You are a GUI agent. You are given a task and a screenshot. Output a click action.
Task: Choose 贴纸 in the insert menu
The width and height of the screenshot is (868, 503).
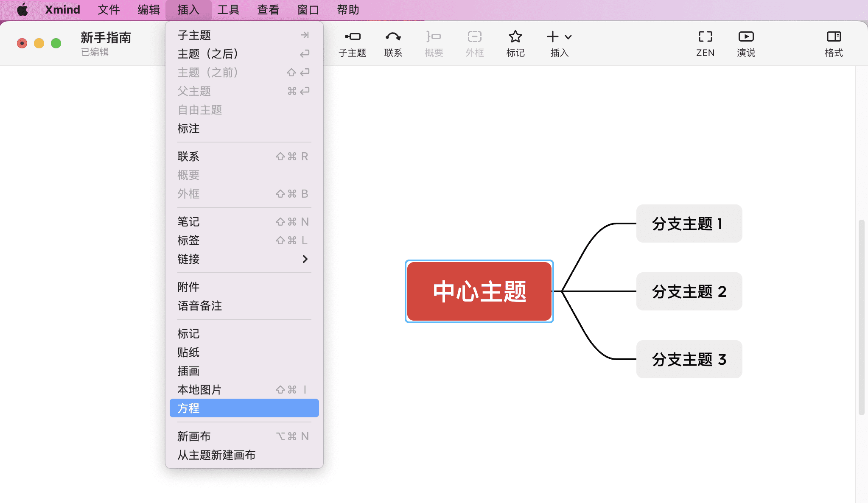[188, 352]
